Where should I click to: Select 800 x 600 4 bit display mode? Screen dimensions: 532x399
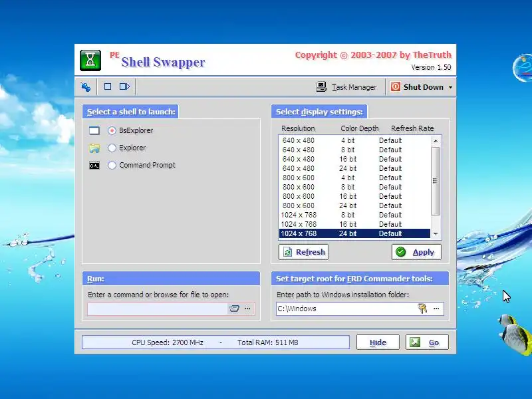[x=354, y=178]
